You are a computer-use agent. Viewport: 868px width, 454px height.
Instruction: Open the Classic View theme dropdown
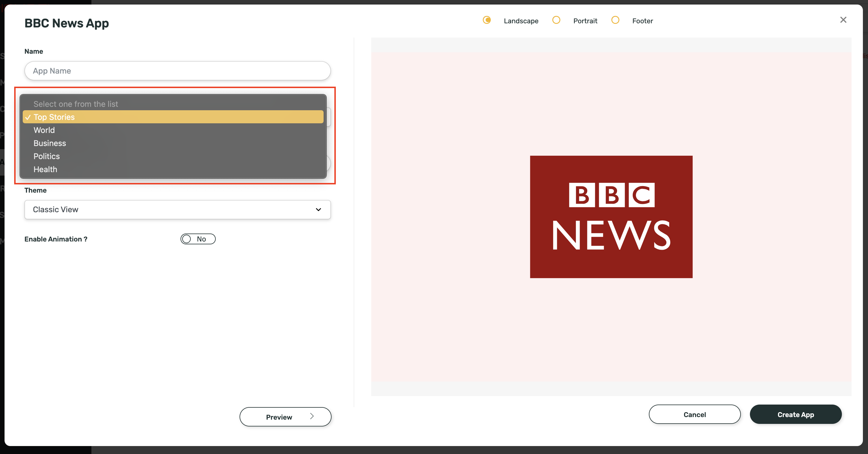pyautogui.click(x=178, y=209)
